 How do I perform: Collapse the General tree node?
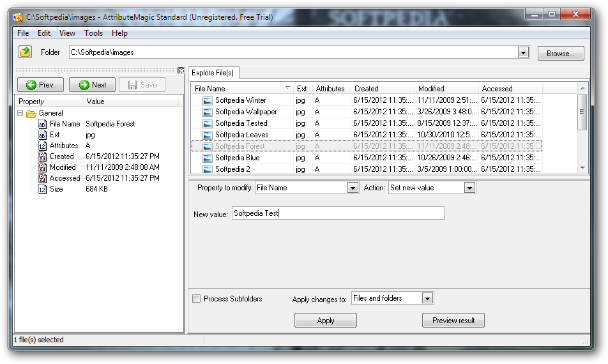click(x=20, y=113)
